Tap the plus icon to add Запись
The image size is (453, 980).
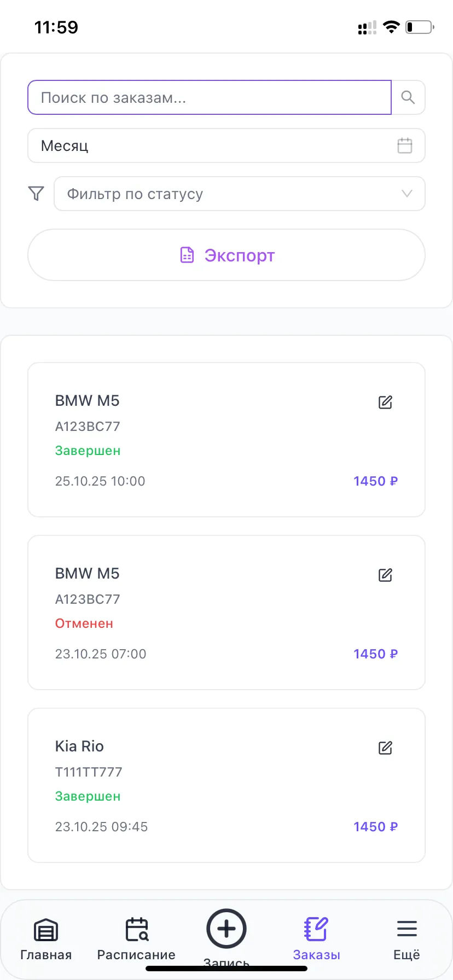[226, 929]
